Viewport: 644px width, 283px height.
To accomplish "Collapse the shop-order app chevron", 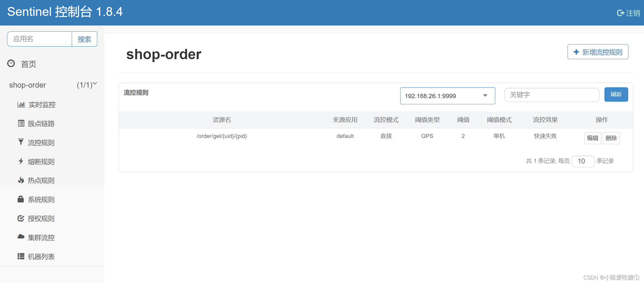I will pyautogui.click(x=95, y=84).
